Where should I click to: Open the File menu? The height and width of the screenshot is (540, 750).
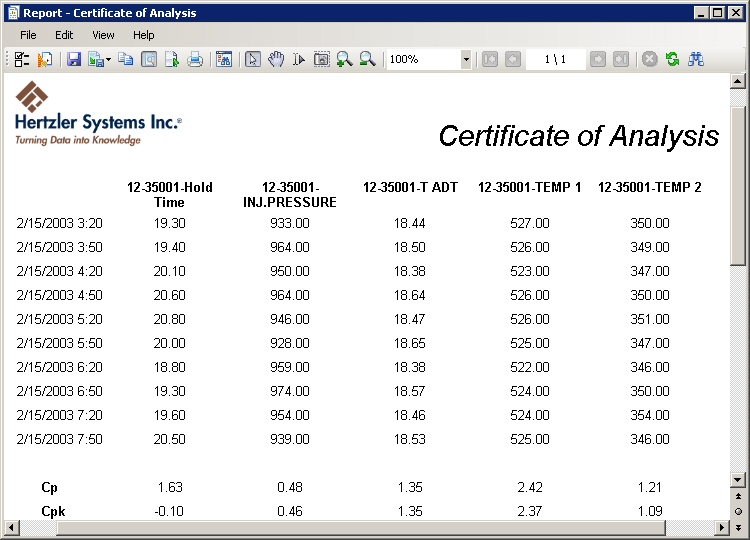click(28, 35)
